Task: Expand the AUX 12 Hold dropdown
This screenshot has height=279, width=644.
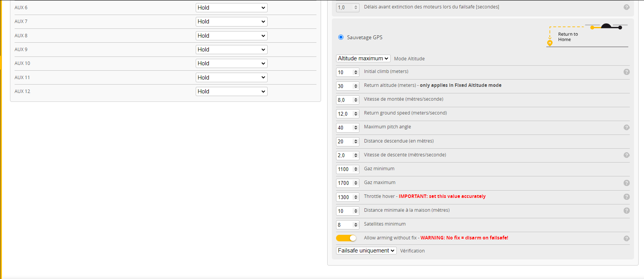Action: (x=231, y=91)
